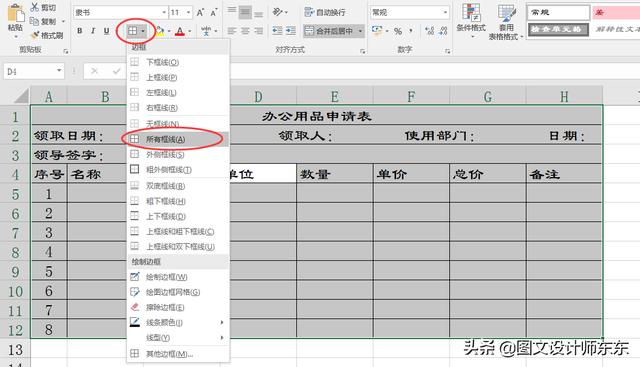This screenshot has width=640, height=367.
Task: Click the Decrease Decimal icon
Action: 443,31
